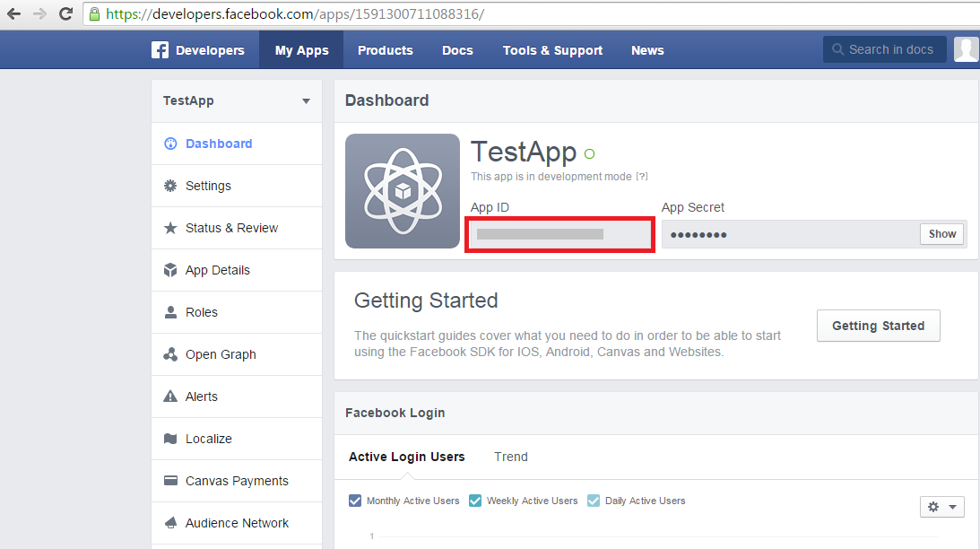The height and width of the screenshot is (549, 980).
Task: Open the News menu item
Action: click(x=647, y=50)
